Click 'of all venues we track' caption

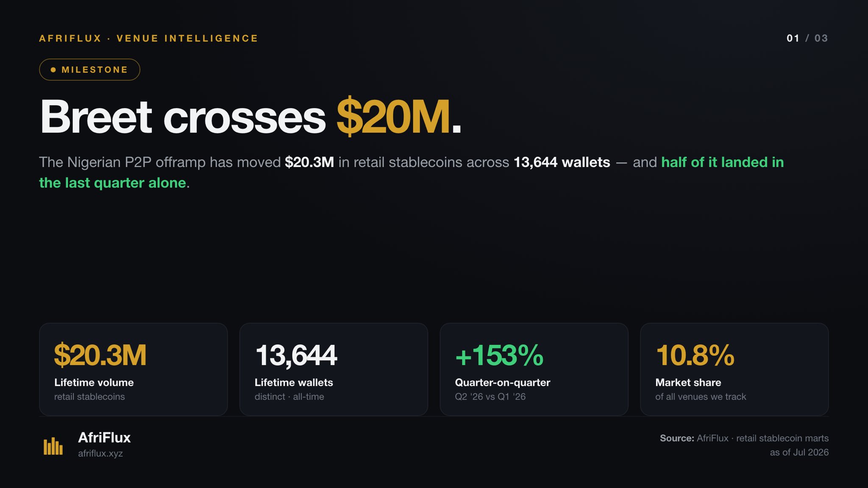click(701, 396)
